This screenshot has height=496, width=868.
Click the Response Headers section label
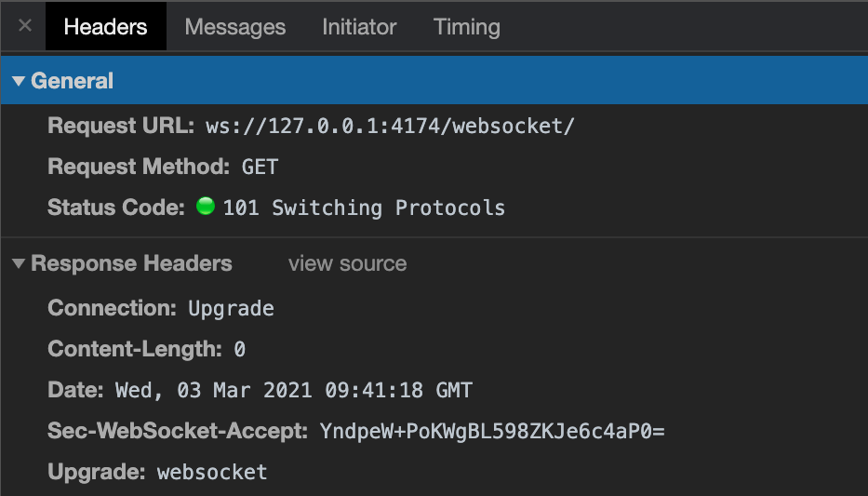click(131, 264)
